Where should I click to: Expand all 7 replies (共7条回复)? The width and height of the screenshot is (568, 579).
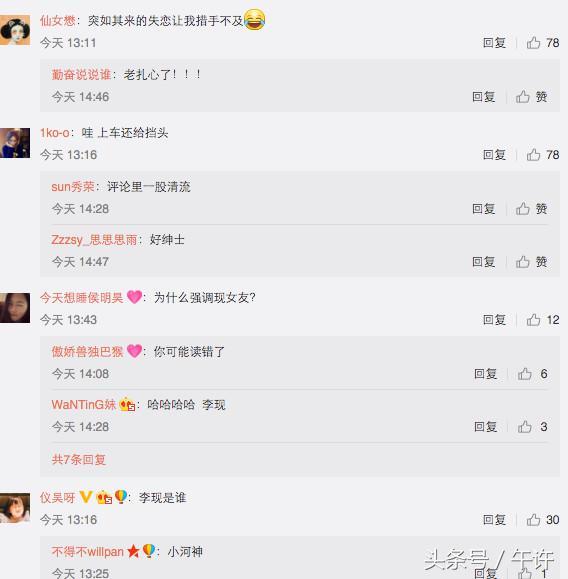pyautogui.click(x=79, y=459)
